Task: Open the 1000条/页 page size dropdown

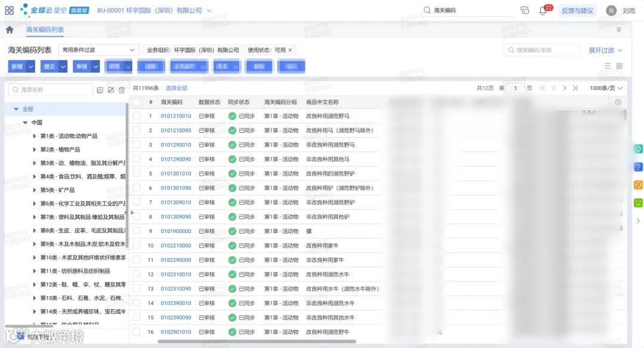Action: coord(606,88)
